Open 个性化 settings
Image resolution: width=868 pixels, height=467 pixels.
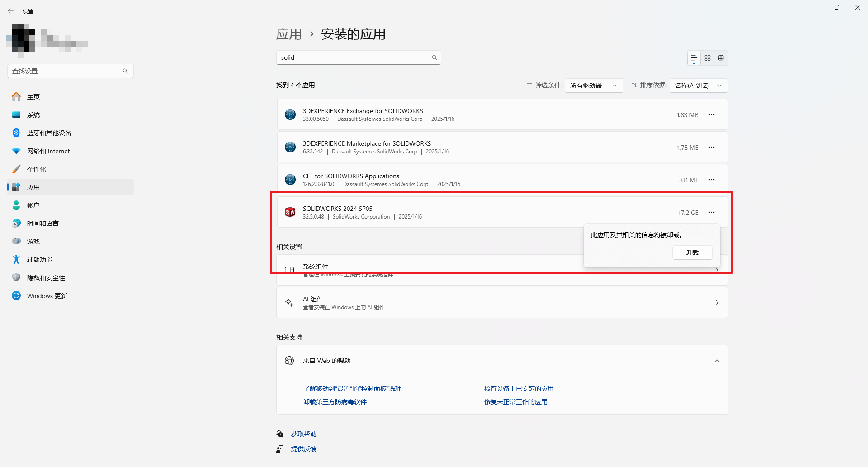[71, 169]
